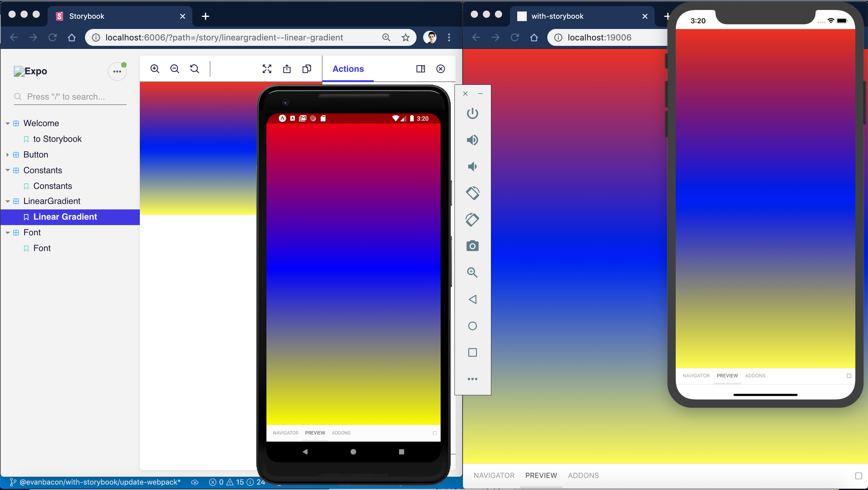
Task: Change addons panel orientation
Action: point(420,69)
